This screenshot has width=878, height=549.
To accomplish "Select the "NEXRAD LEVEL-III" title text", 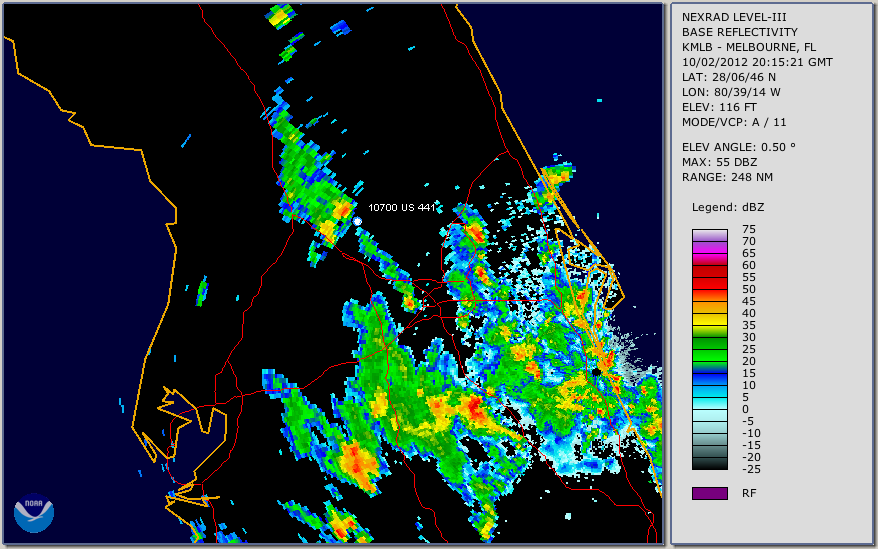I will click(734, 17).
